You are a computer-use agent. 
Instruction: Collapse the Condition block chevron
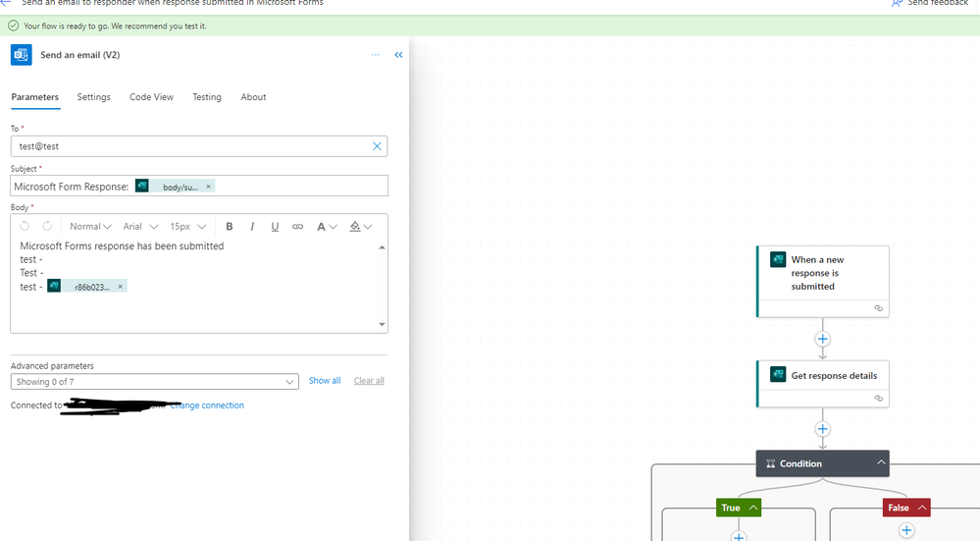pos(881,462)
